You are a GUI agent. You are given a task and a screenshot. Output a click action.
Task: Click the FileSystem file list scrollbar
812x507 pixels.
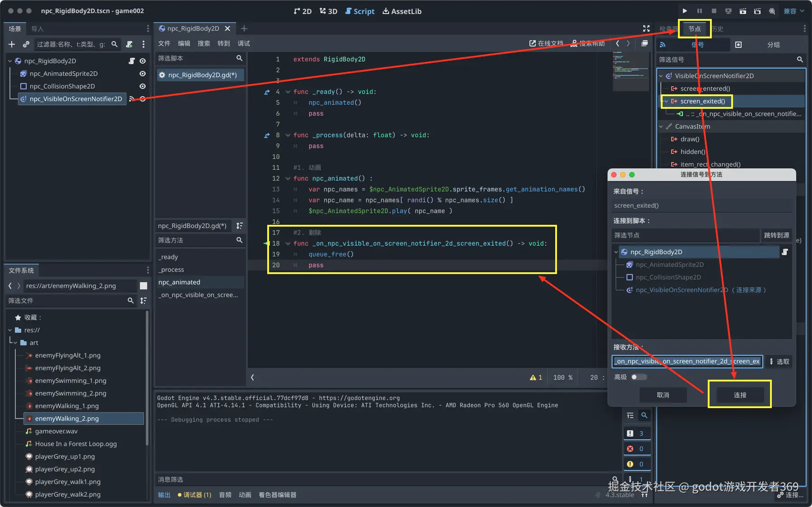pyautogui.click(x=147, y=378)
